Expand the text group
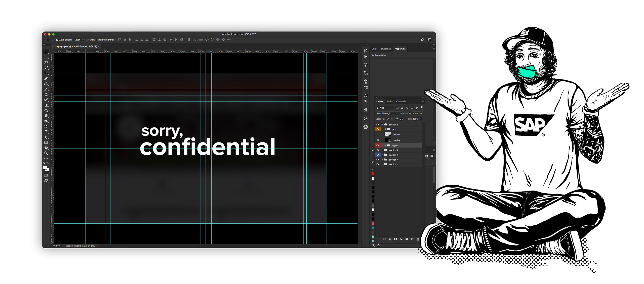This screenshot has width=644, height=284. point(385,129)
